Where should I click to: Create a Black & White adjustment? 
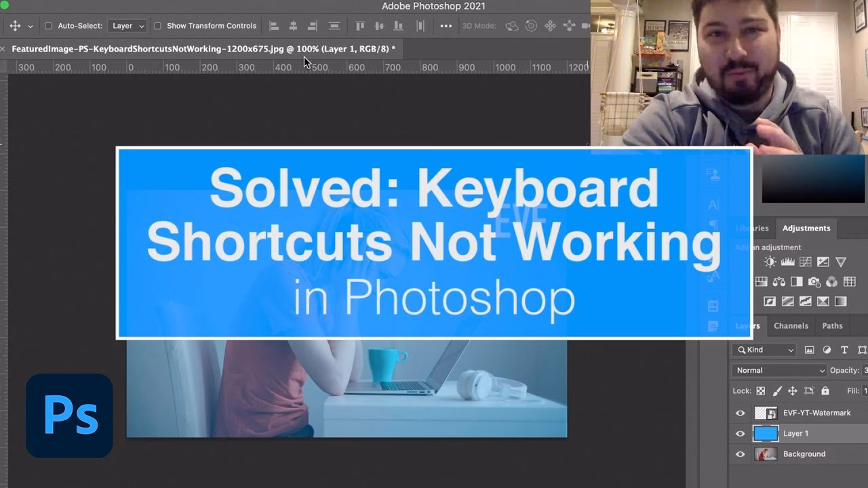pos(797,281)
